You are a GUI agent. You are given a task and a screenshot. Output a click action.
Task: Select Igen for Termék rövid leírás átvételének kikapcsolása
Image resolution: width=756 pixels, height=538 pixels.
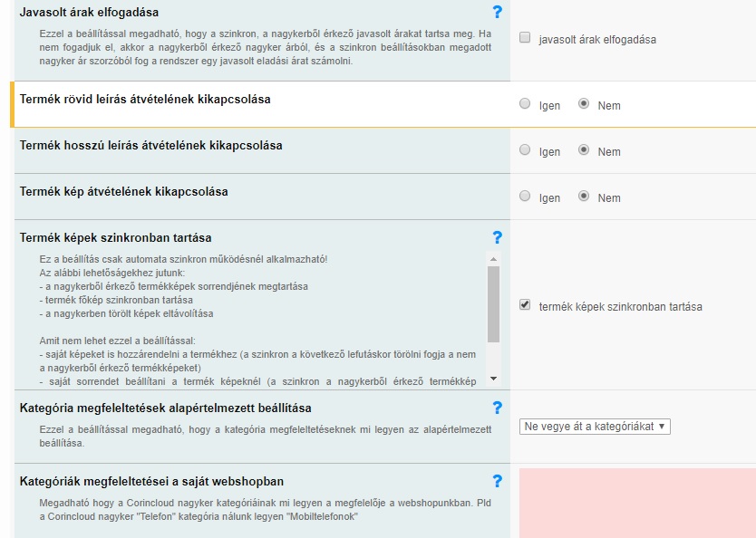pos(525,104)
